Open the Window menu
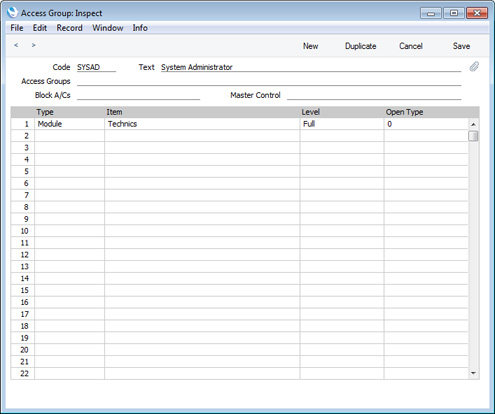Screen dimensions: 495x414 pos(108,28)
